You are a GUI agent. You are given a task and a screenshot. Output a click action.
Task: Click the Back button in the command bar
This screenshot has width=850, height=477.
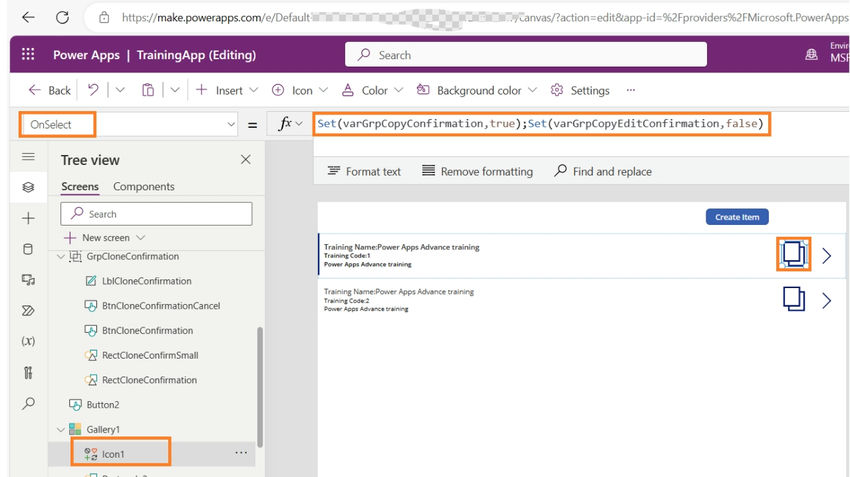[x=49, y=90]
